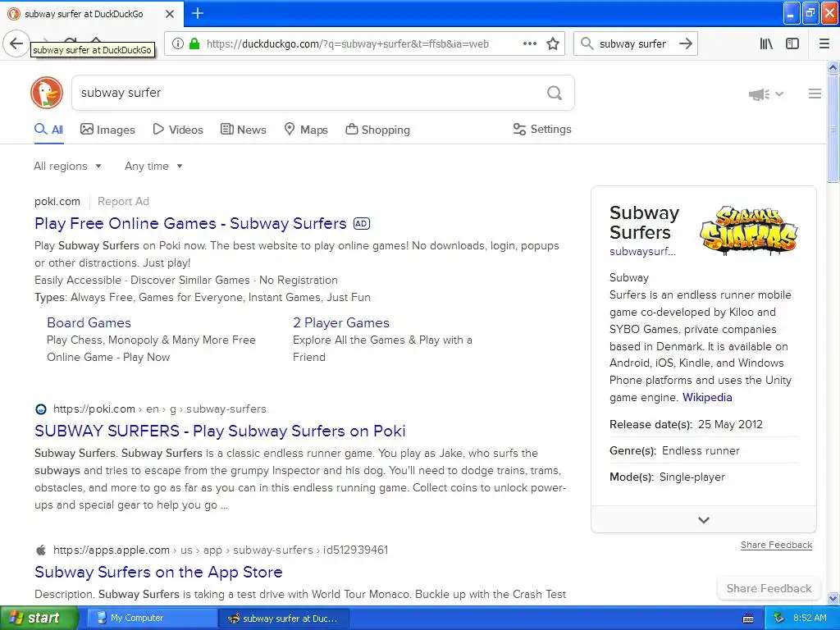
Task: Open Board Games sitelink
Action: 89,322
